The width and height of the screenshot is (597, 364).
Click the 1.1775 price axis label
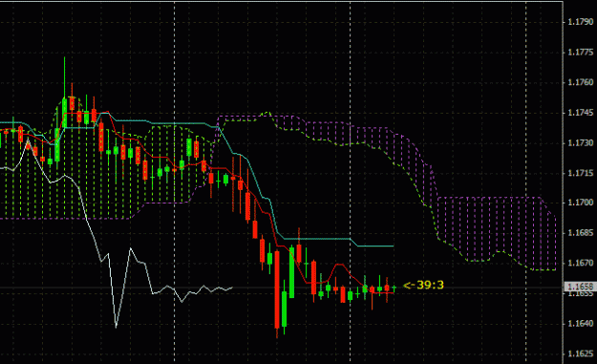tap(580, 53)
